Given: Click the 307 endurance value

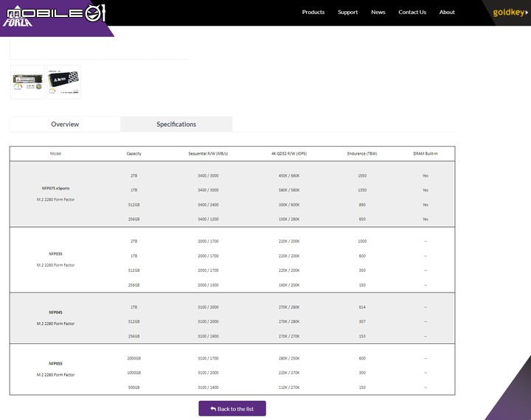Looking at the screenshot, I should tap(362, 321).
